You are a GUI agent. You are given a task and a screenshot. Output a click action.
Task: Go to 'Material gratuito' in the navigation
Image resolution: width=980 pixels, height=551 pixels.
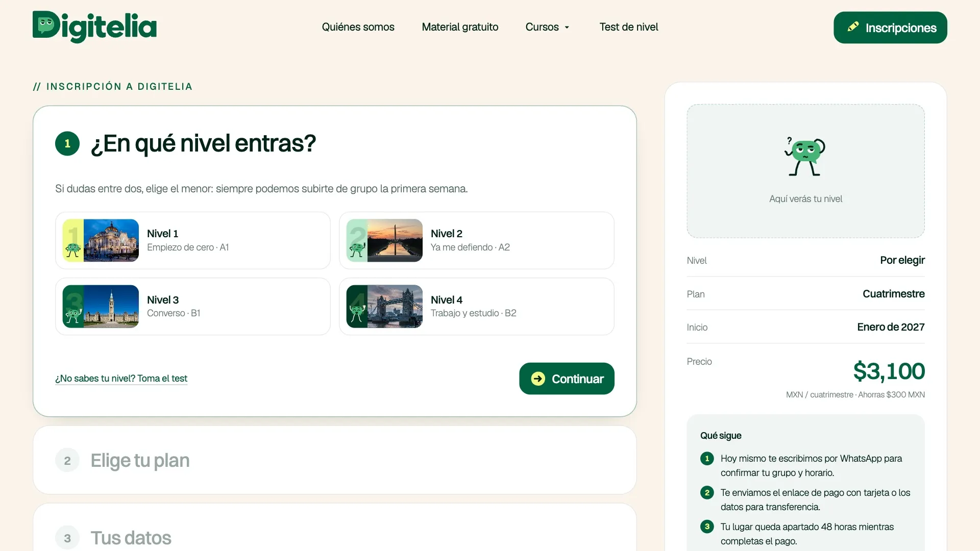tap(460, 27)
